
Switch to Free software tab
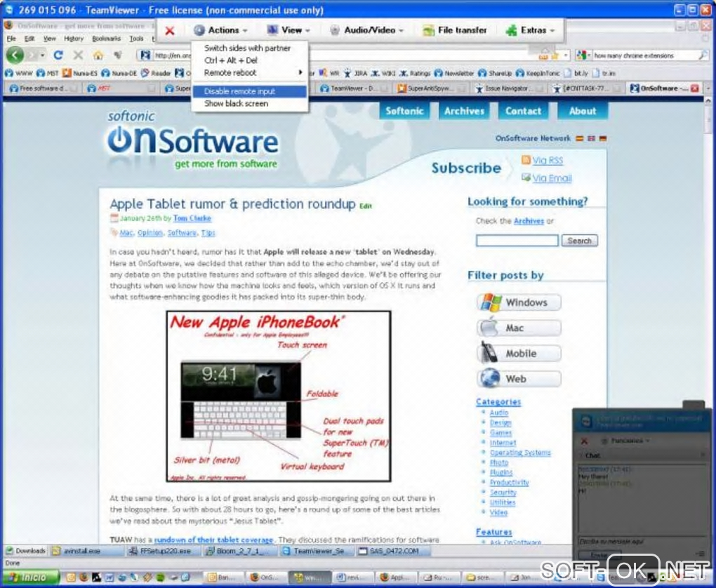[x=44, y=88]
